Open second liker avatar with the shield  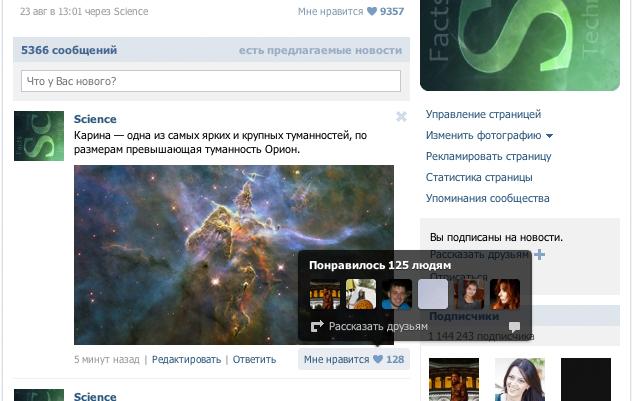point(361,294)
